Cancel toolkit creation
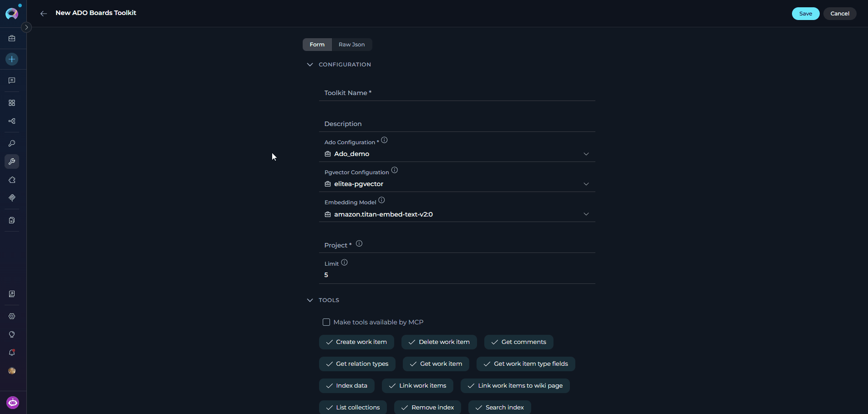The width and height of the screenshot is (868, 414). 840,14
